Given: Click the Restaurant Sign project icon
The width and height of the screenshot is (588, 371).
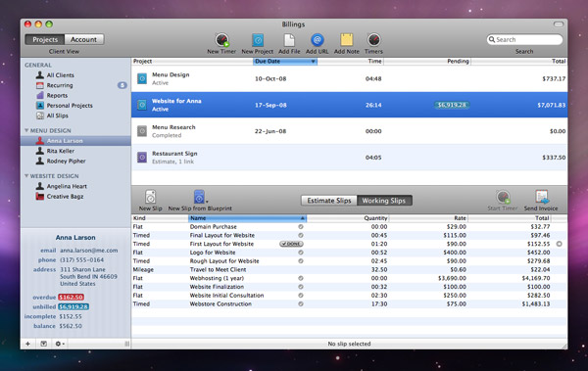Looking at the screenshot, I should pos(142,158).
